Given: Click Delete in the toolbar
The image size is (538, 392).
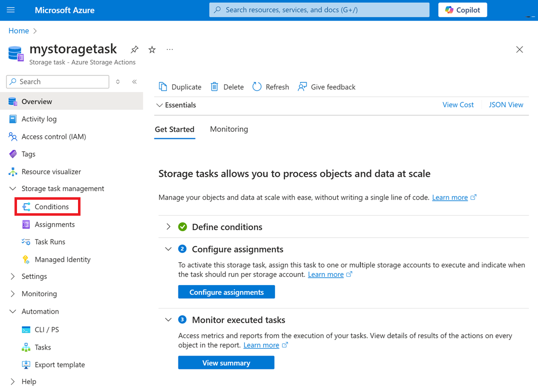Looking at the screenshot, I should pos(227,87).
